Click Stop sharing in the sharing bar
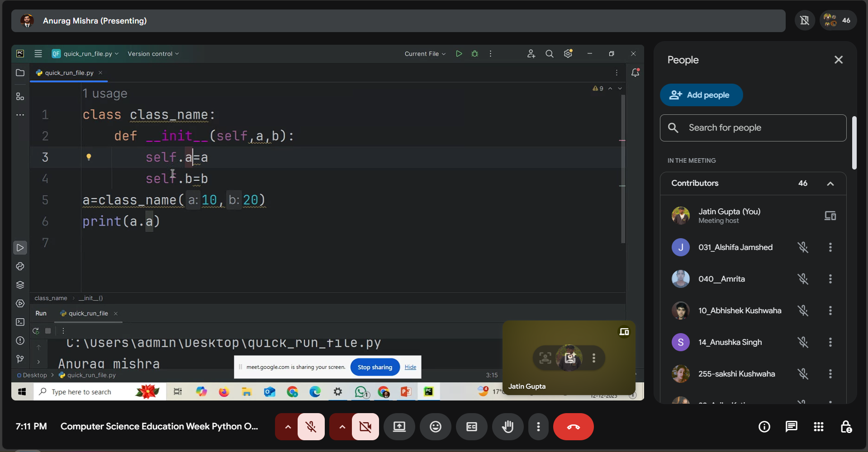This screenshot has height=452, width=868. tap(375, 367)
